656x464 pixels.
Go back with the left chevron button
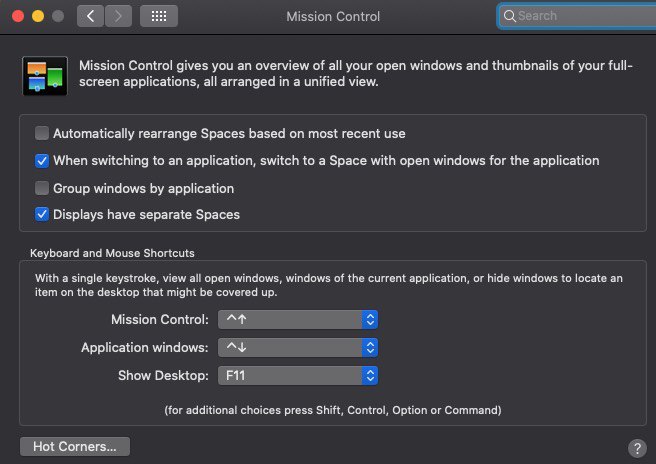click(90, 16)
